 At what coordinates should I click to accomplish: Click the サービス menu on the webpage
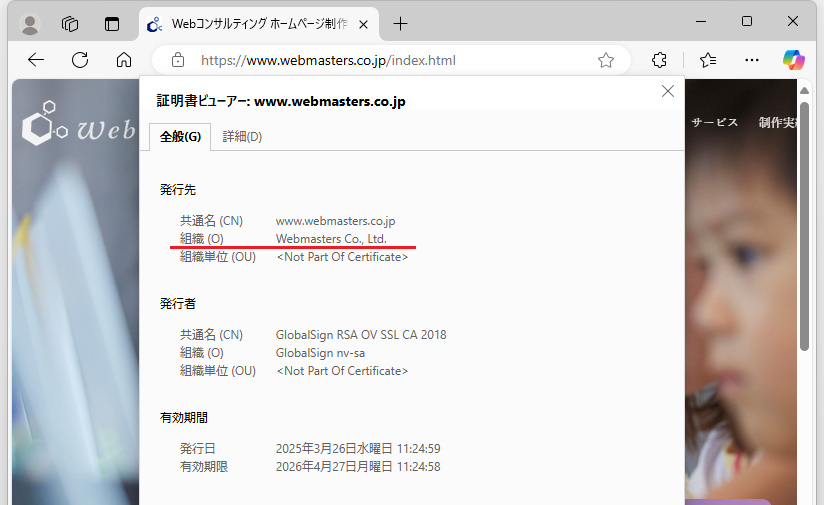pos(715,122)
